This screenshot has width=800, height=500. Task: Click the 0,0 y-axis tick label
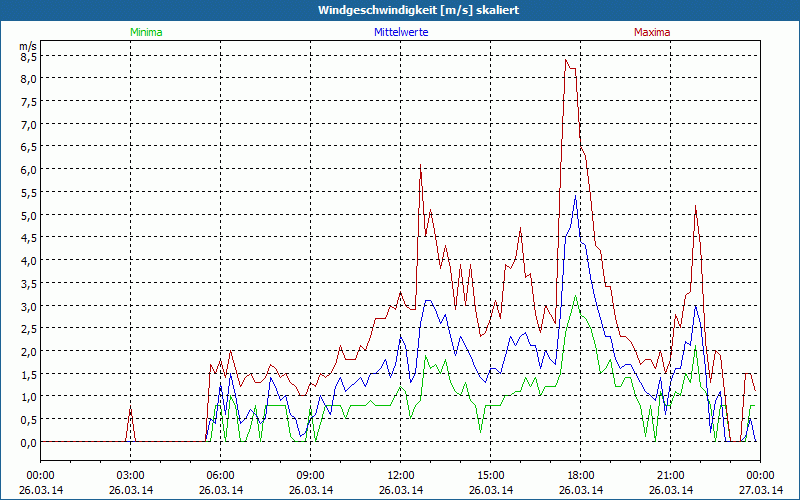tap(28, 442)
